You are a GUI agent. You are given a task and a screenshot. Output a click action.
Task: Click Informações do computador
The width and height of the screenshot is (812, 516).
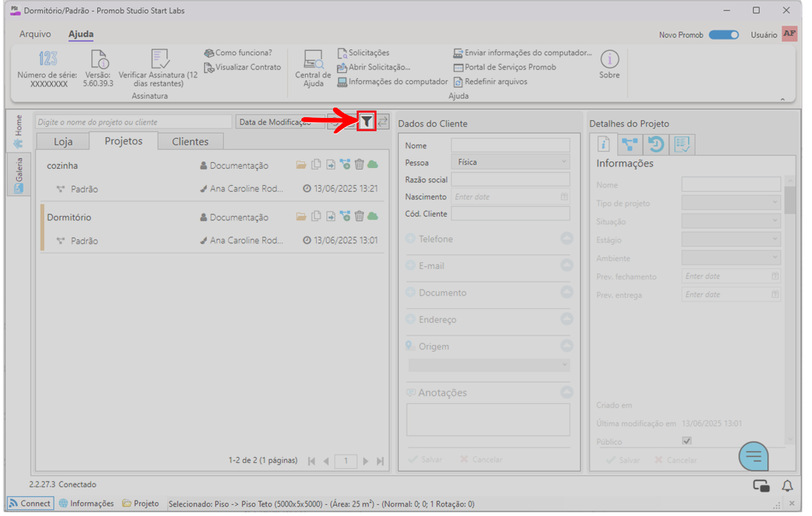393,82
